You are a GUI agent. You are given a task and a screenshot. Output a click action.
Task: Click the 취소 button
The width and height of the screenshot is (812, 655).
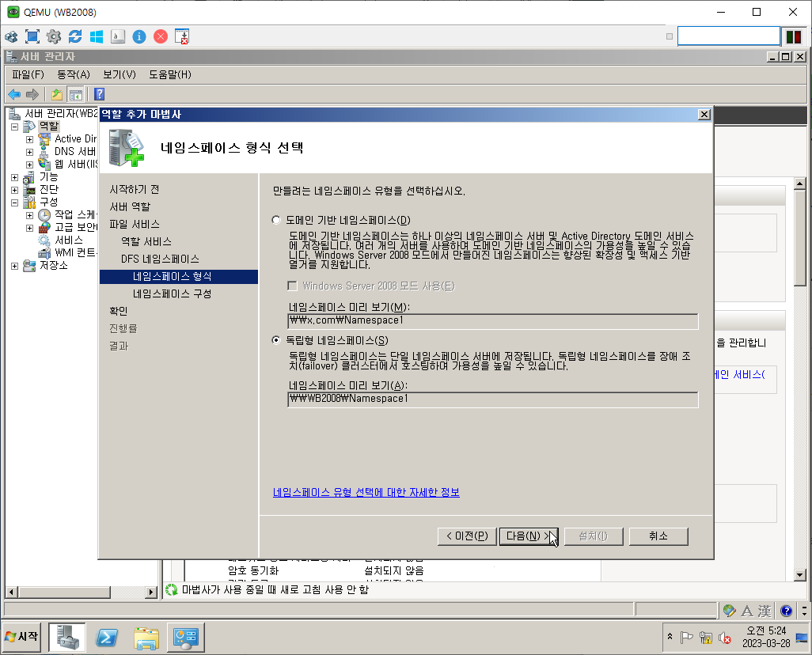pos(658,536)
